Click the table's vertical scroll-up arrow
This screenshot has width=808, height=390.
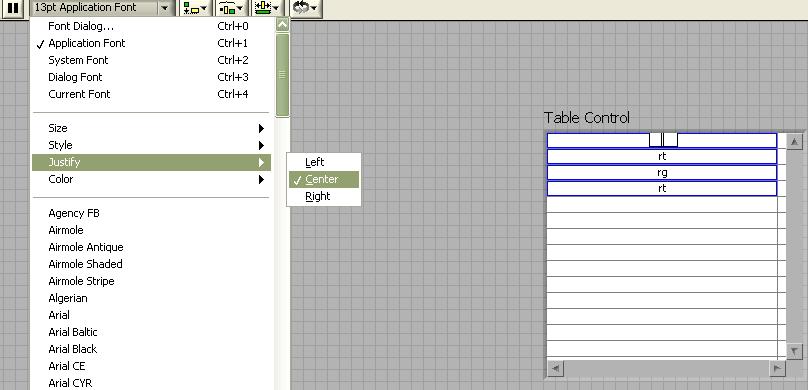tap(795, 142)
